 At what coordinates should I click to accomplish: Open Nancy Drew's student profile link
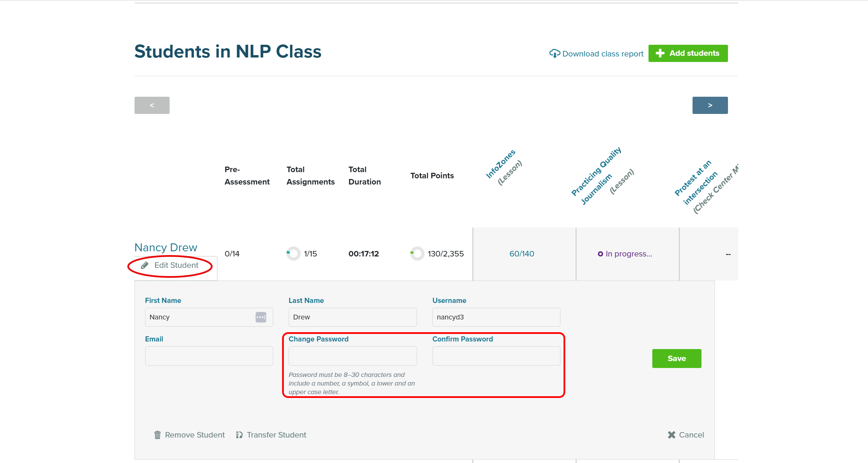[165, 247]
